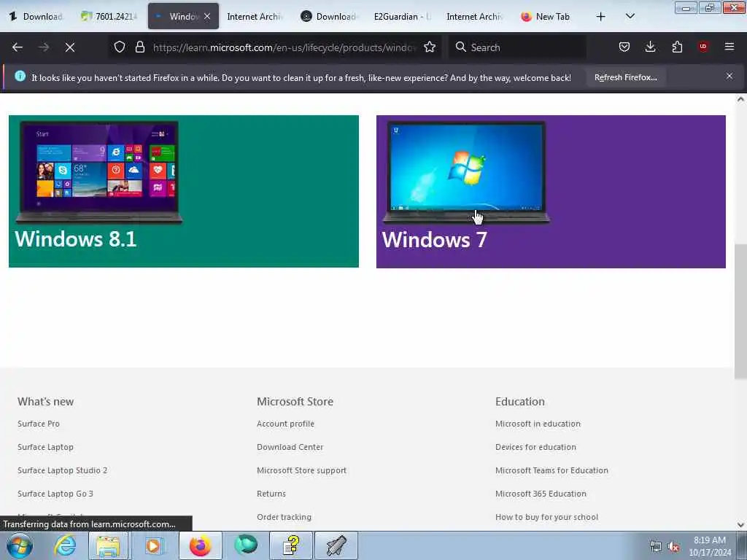The width and height of the screenshot is (747, 560).
Task: Open Microsoft Store support link
Action: click(301, 470)
